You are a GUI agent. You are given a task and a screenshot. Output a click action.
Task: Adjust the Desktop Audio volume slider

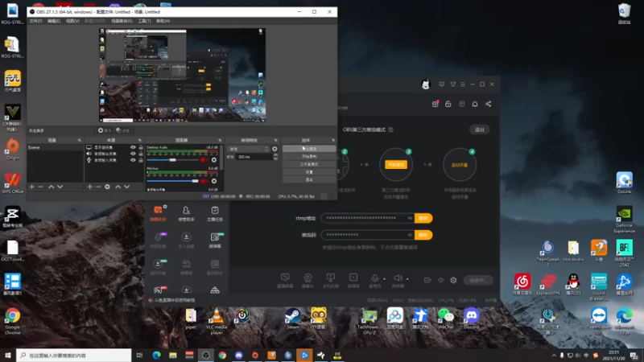[x=172, y=160]
